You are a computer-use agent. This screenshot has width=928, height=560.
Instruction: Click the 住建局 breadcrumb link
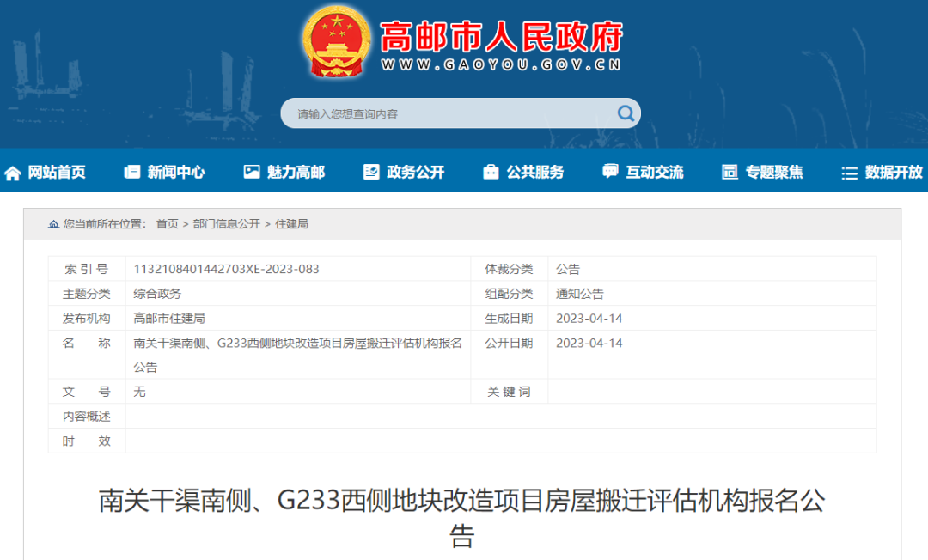click(x=291, y=224)
